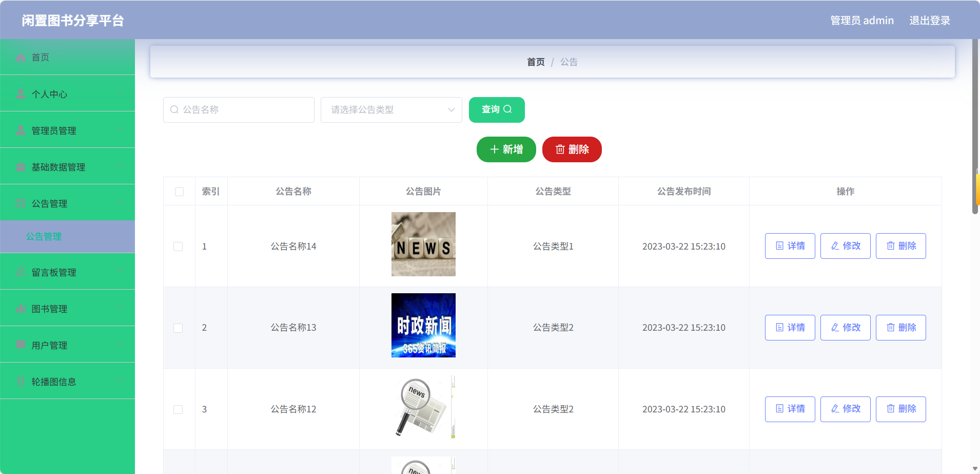
Task: Click the 修改 pencil icon for 公告名称13
Action: (x=835, y=328)
